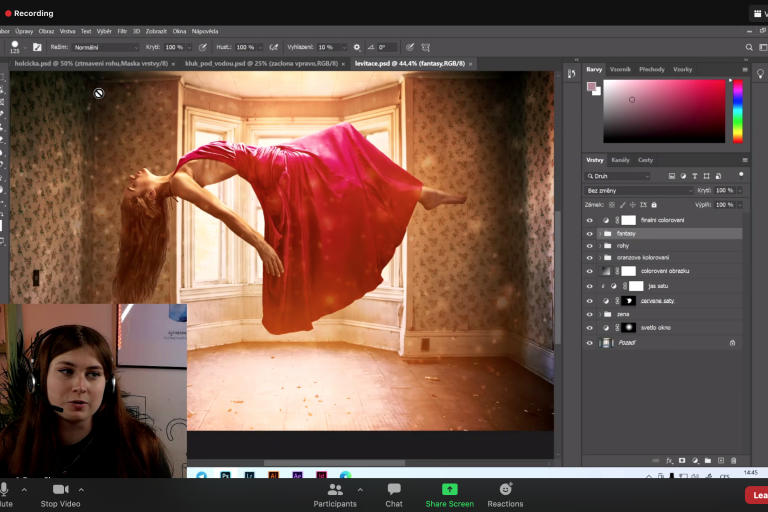Open the brush settings panel icon
Screen dimensions: 768x512
click(x=37, y=47)
